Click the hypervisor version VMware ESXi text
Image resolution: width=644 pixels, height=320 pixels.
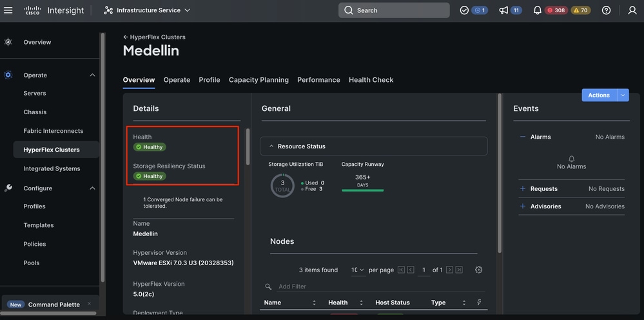(x=183, y=263)
